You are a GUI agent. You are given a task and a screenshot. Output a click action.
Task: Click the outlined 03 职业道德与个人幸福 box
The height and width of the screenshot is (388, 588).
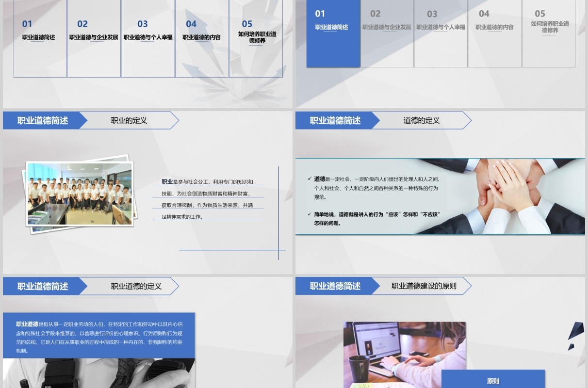148,39
